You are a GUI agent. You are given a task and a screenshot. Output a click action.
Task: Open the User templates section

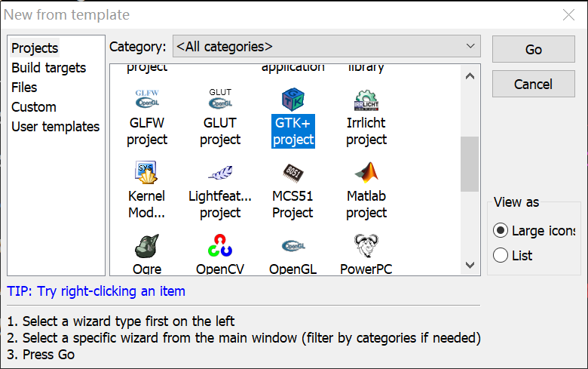[x=55, y=127]
